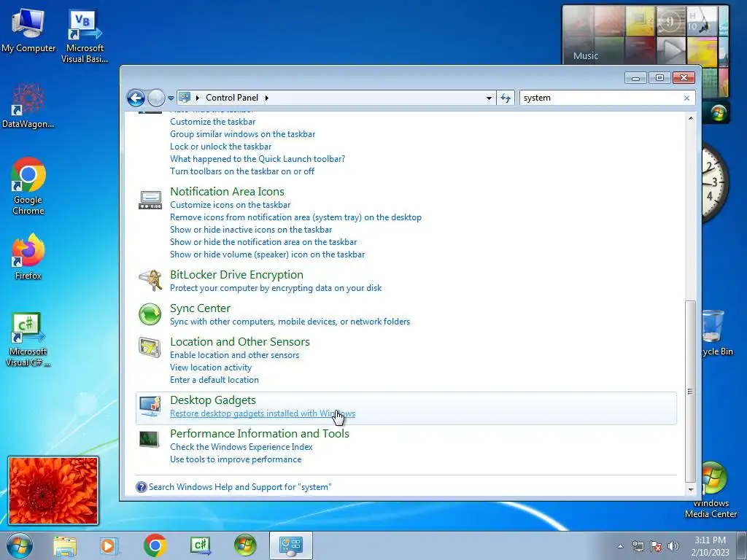Open Location and Other Sensors heading
Viewport: 747px width, 560px height.
pyautogui.click(x=239, y=341)
